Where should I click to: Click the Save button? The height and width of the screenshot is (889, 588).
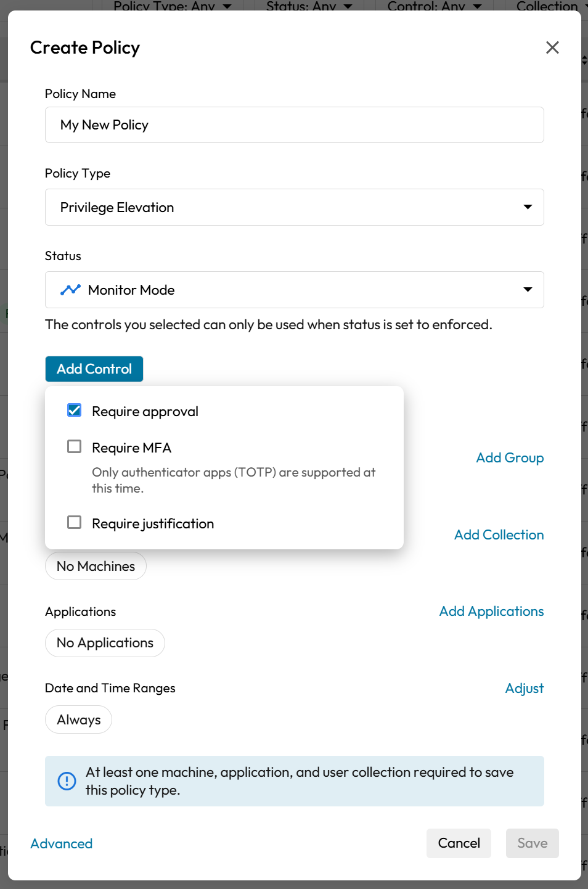coord(532,843)
